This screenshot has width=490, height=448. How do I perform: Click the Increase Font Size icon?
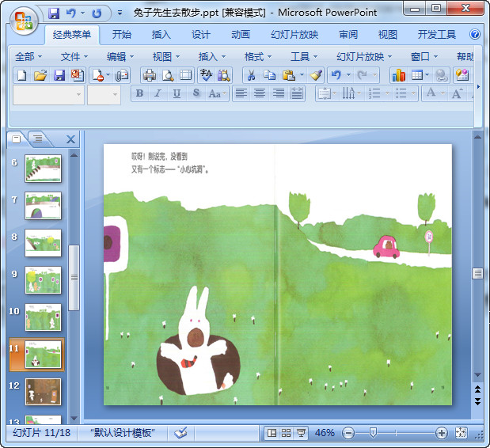coord(457,93)
